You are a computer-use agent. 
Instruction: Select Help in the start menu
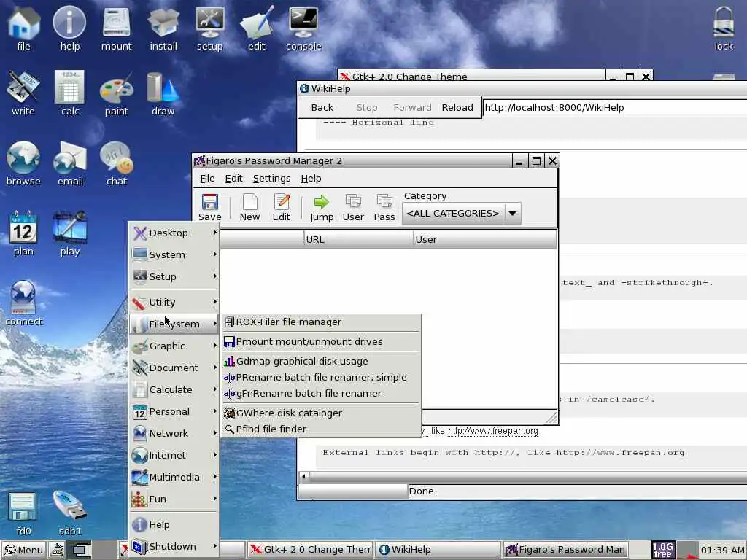pyautogui.click(x=174, y=525)
